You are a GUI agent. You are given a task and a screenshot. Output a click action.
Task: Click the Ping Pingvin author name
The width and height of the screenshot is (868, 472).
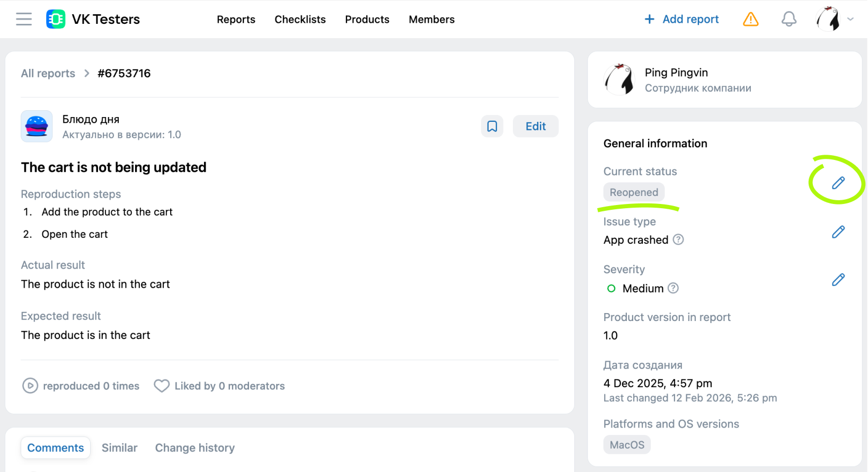tap(676, 73)
